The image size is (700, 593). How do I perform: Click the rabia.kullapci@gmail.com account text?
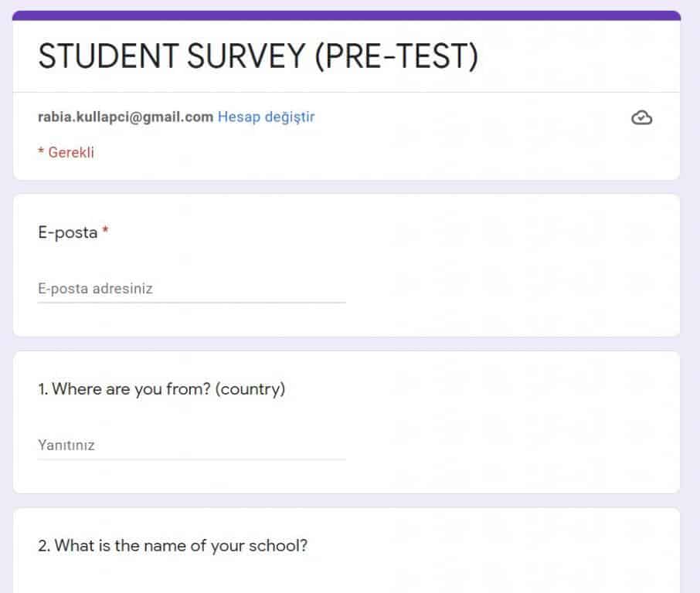pyautogui.click(x=125, y=117)
